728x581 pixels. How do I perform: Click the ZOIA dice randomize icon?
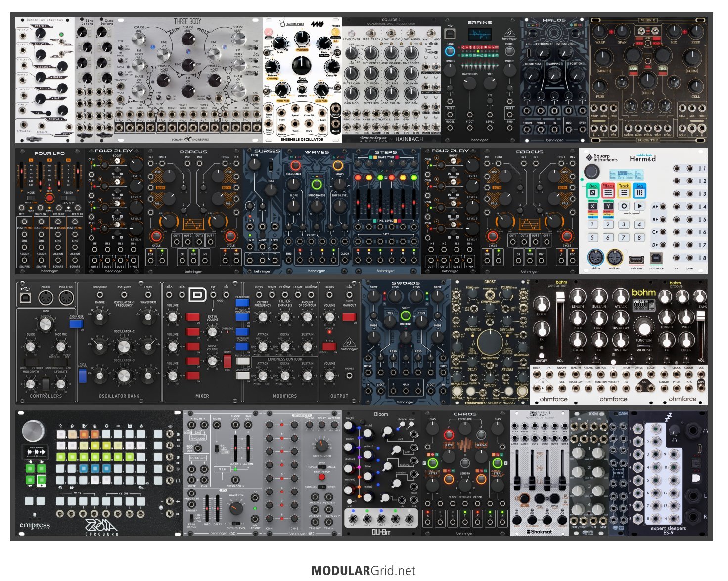coord(140,426)
